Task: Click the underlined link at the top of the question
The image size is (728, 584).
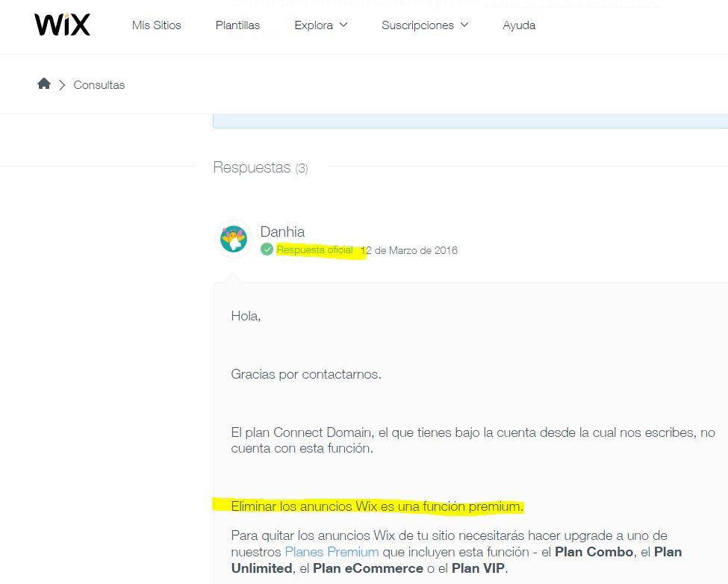Action: pos(571,4)
